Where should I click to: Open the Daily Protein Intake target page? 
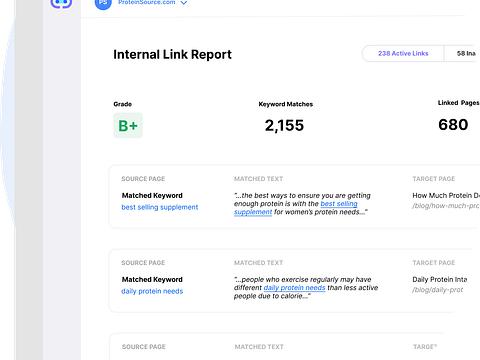pos(440,279)
